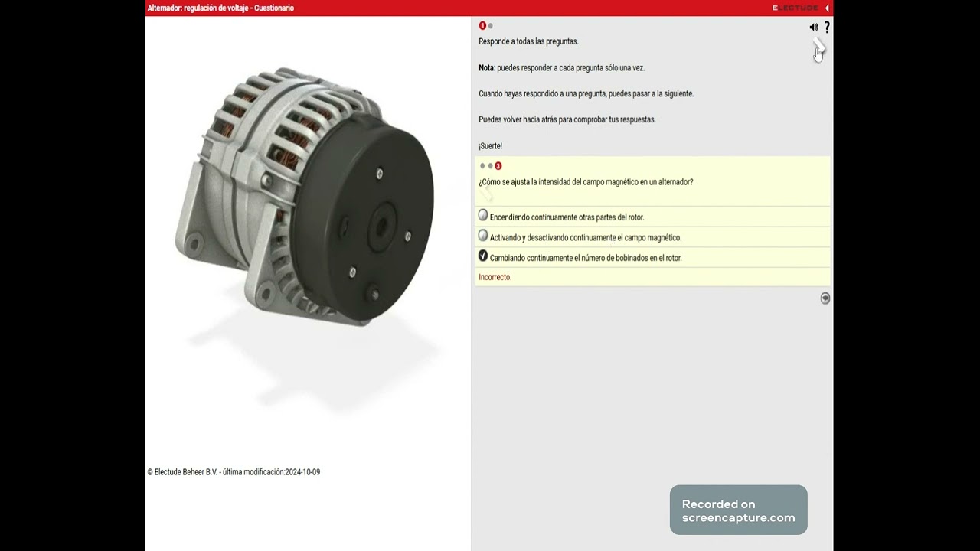Click the question '¿Cómo se ajusta la intensidad...'

click(586, 182)
